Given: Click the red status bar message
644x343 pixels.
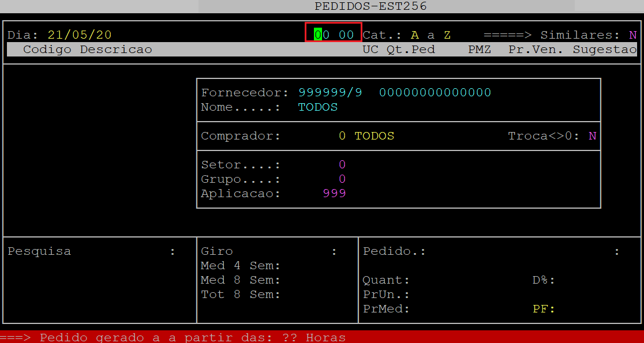Looking at the screenshot, I should [173, 337].
